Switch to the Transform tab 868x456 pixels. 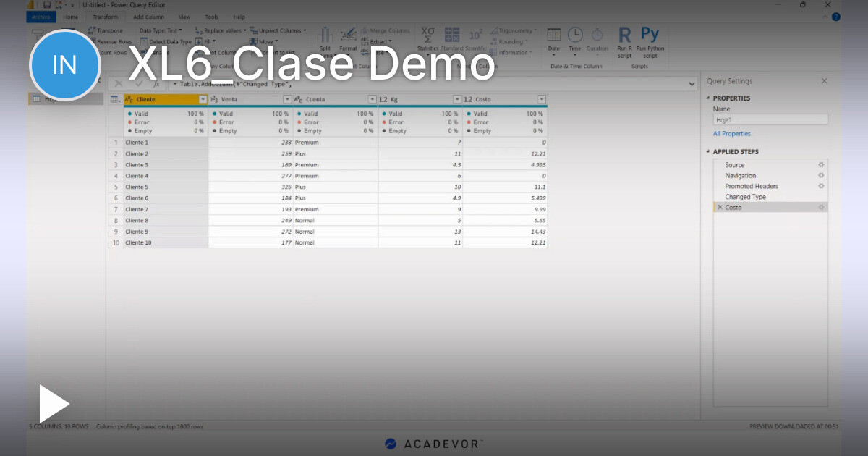106,17
